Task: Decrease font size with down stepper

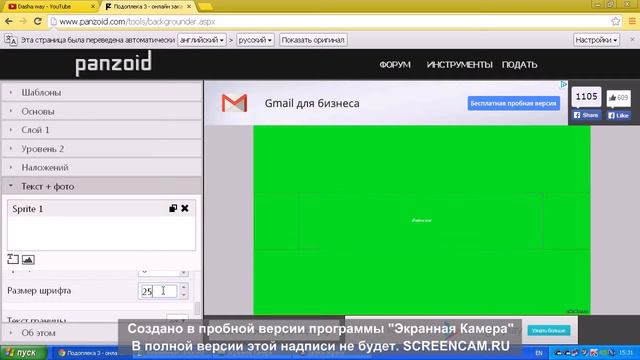Action: pyautogui.click(x=184, y=295)
